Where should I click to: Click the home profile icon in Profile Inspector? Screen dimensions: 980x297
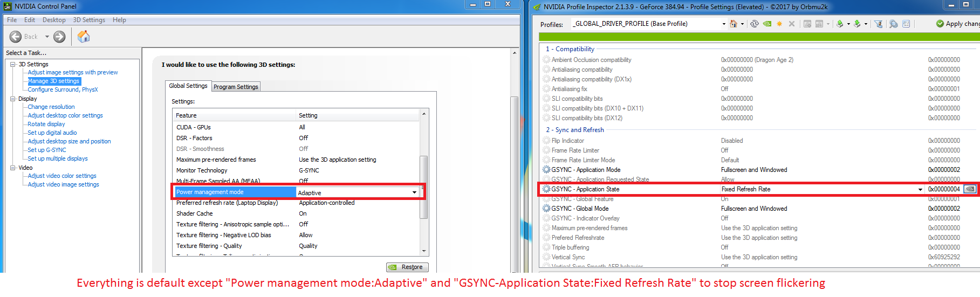(734, 24)
